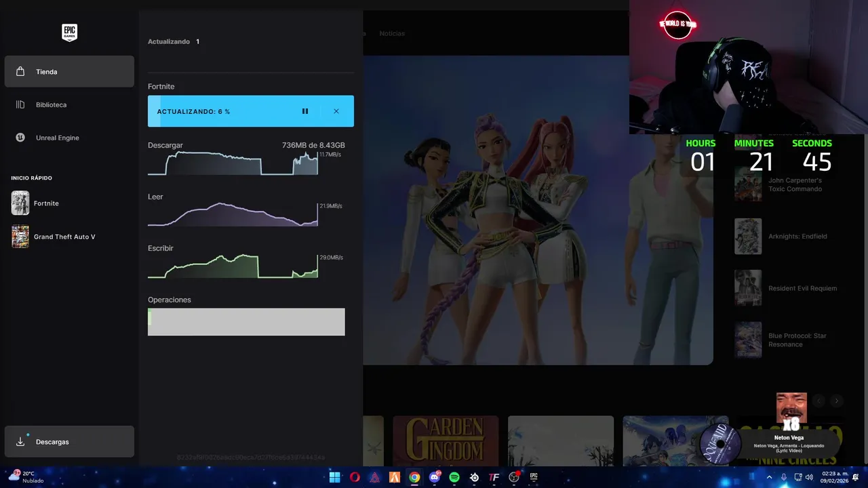Screen dimensions: 868x488
Task: Open OBS Studio from the taskbar
Action: pos(514,477)
